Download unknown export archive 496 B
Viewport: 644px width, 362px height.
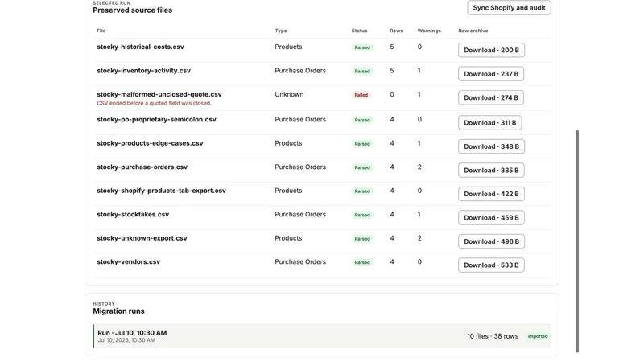point(491,242)
